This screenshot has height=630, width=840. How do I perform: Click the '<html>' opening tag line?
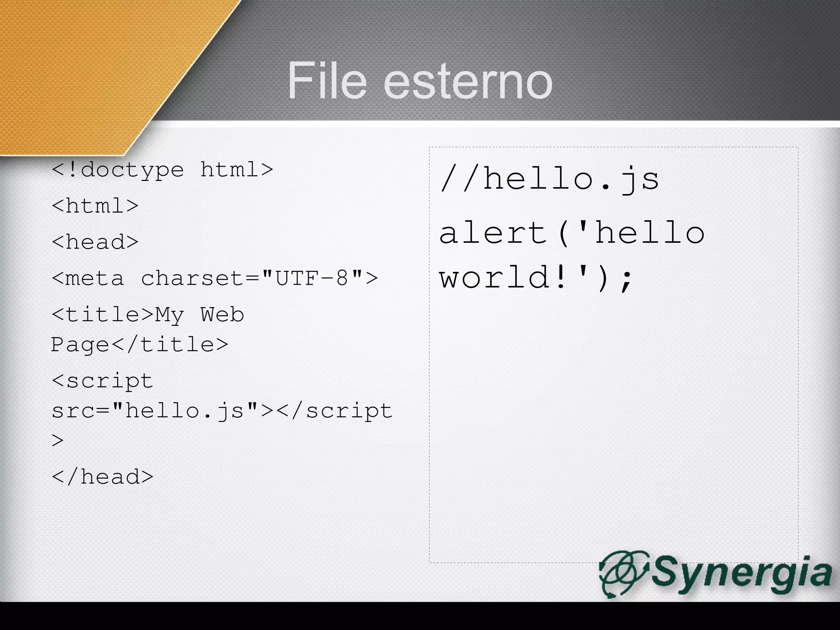pos(95,205)
